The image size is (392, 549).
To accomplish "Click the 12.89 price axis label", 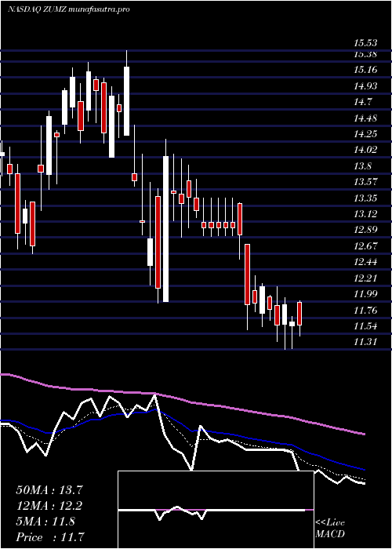I will pyautogui.click(x=365, y=230).
